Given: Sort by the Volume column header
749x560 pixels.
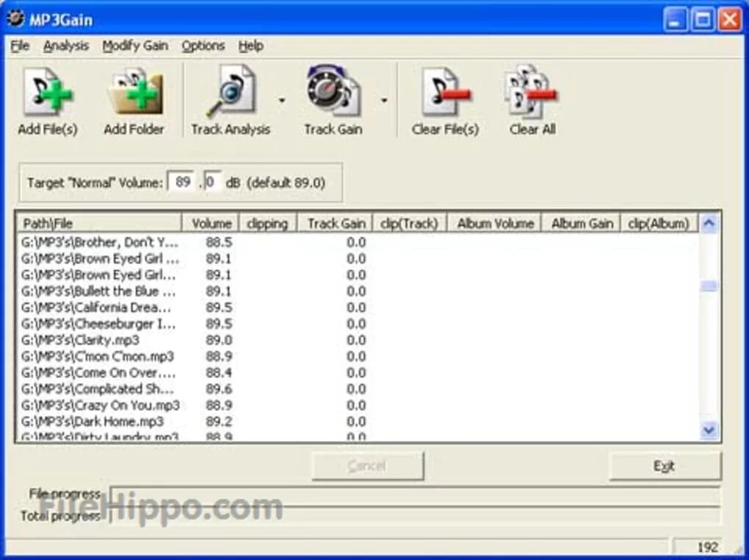Looking at the screenshot, I should pyautogui.click(x=210, y=223).
